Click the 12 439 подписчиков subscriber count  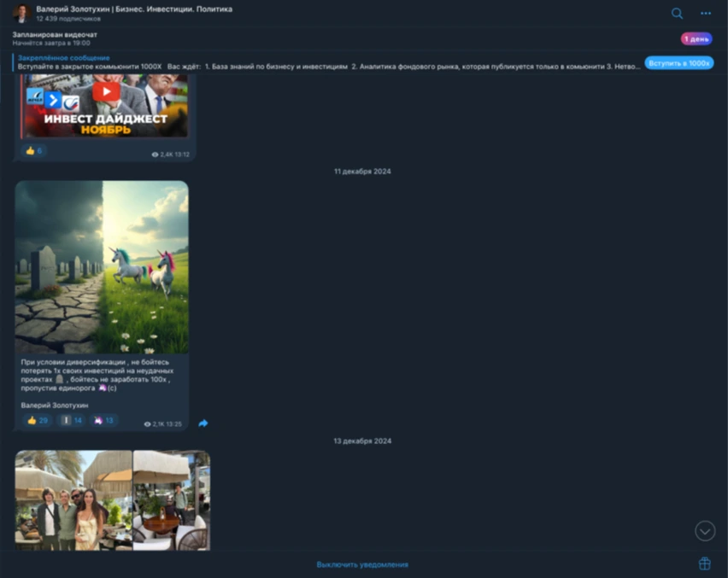[68, 19]
